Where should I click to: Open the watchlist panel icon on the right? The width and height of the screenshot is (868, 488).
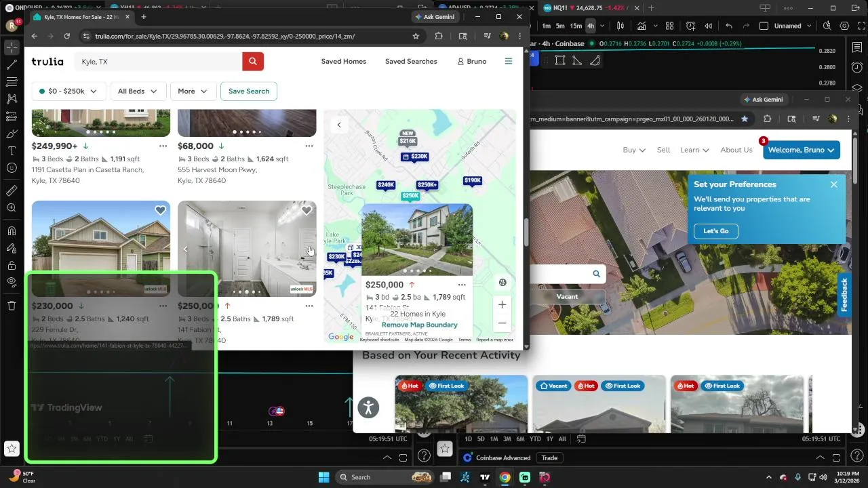858,47
